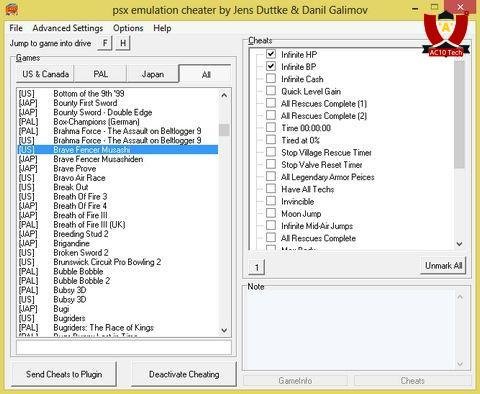This screenshot has height=394, width=480.
Task: Switch to the US & Canada tab
Action: [45, 74]
